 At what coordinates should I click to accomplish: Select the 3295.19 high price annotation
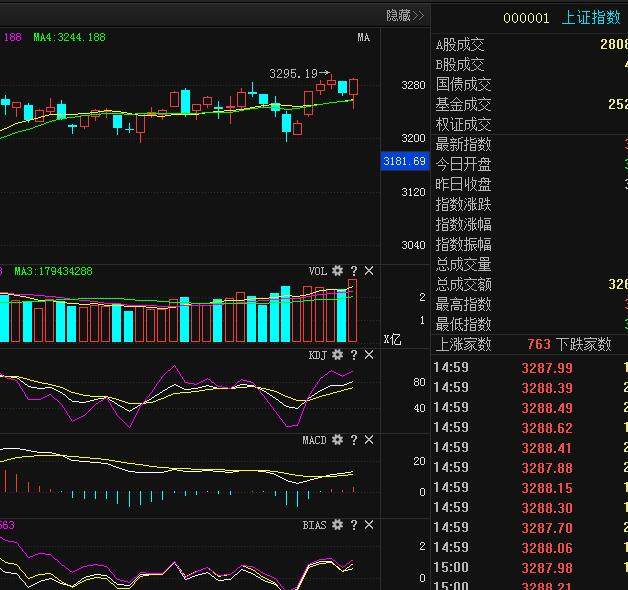click(x=294, y=74)
